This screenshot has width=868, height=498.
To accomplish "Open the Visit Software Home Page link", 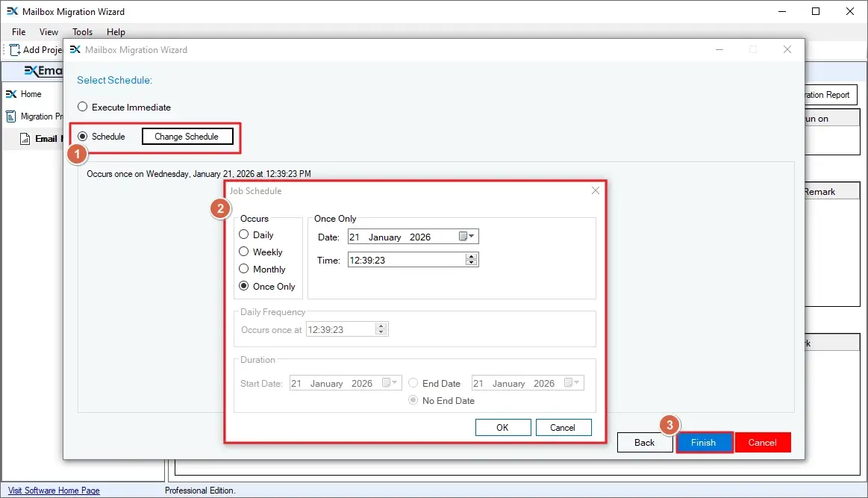I will coord(52,490).
